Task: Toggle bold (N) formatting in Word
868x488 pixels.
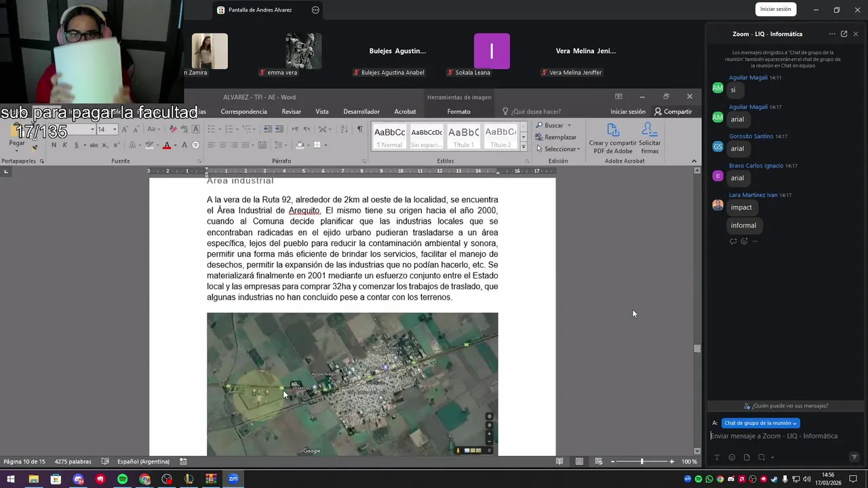Action: pos(54,145)
